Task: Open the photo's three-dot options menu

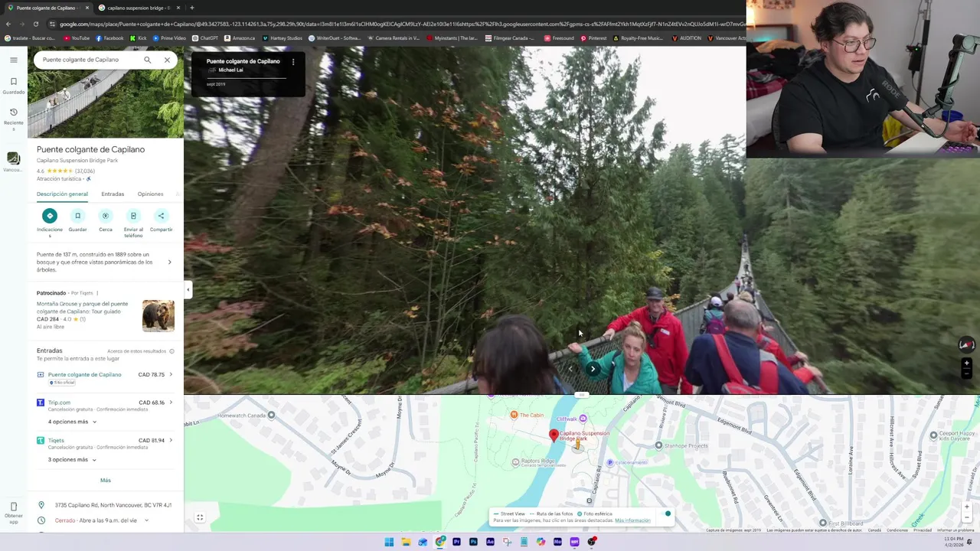Action: [293, 62]
